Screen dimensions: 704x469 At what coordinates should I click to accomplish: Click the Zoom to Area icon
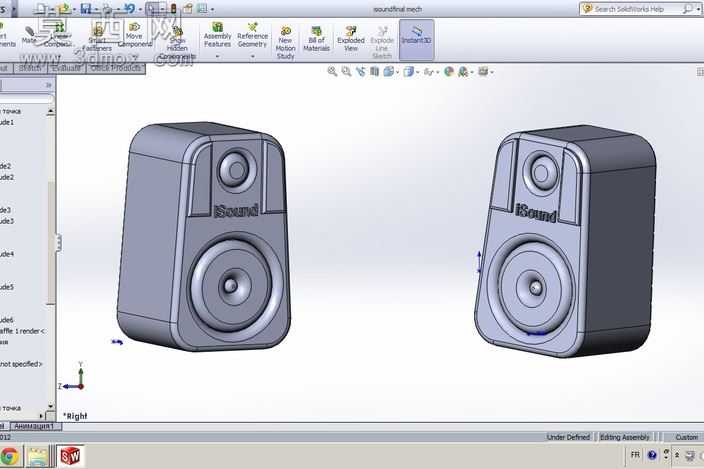[x=346, y=71]
